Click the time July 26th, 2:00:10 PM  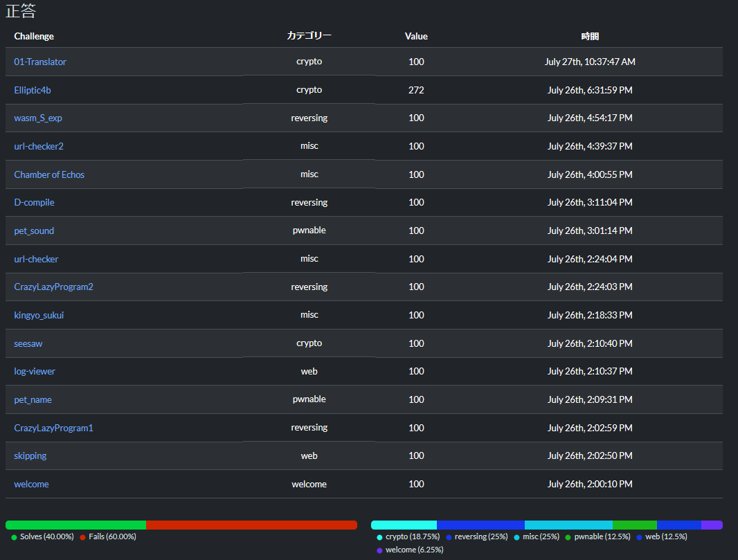[590, 485]
